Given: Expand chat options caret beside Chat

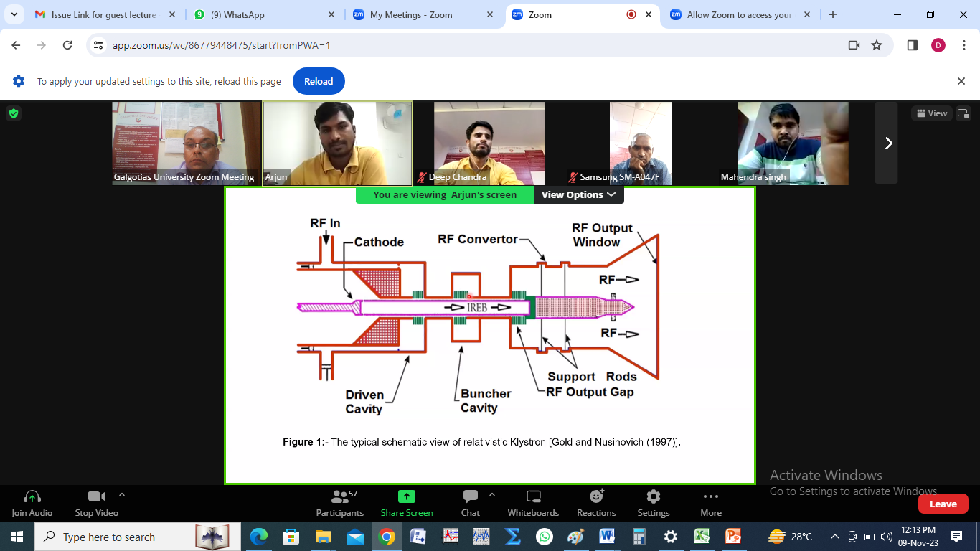Looking at the screenshot, I should 492,495.
